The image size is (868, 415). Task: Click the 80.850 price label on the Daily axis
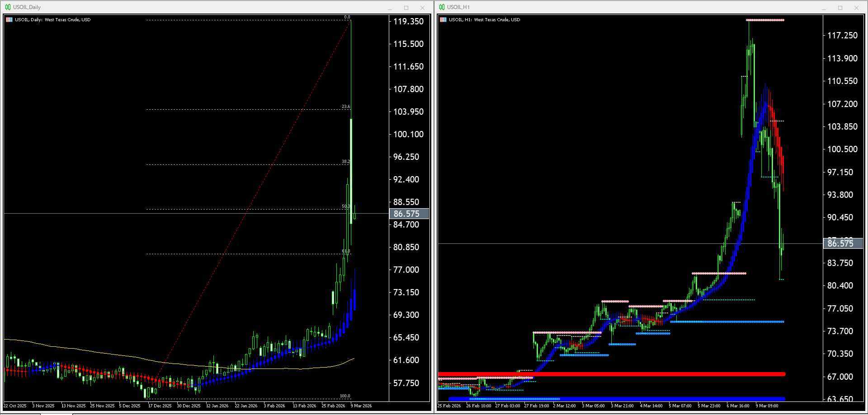406,247
